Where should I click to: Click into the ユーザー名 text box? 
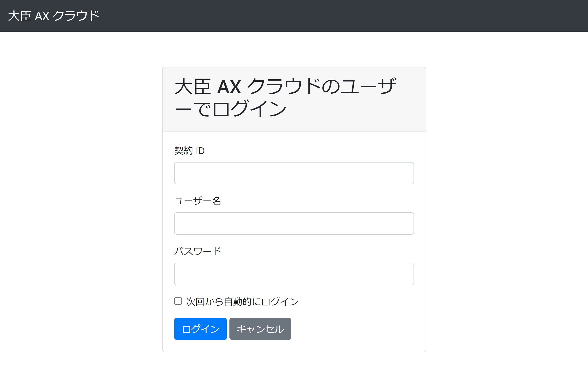click(294, 223)
